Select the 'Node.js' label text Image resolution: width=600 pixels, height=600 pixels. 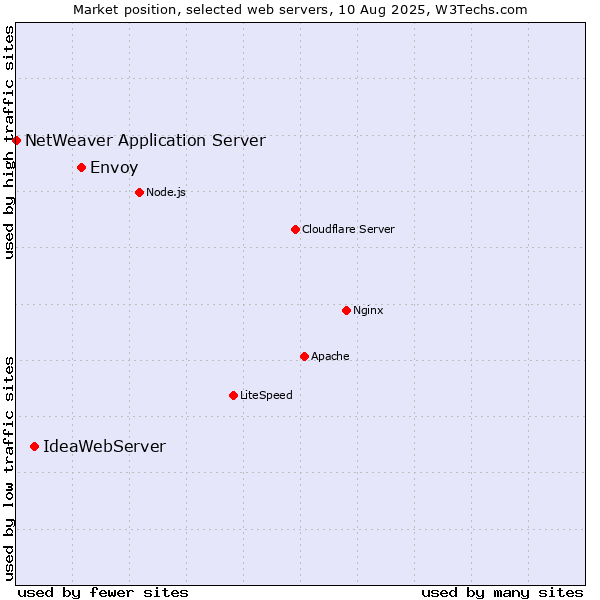pos(166,192)
